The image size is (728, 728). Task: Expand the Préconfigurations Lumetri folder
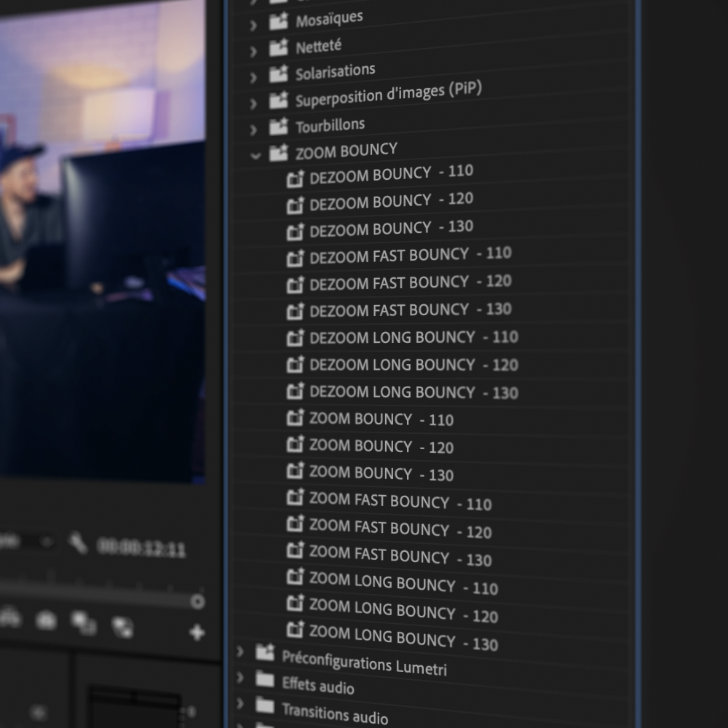240,651
